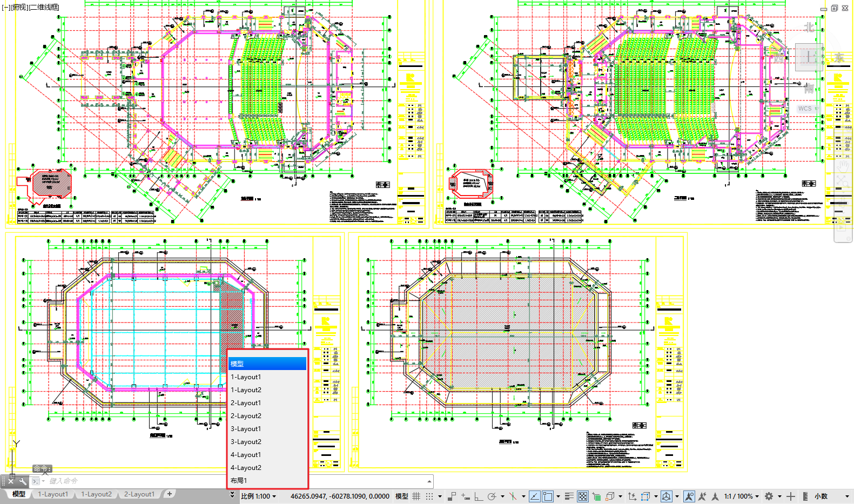Click the dynamic input icon in status bar
The height and width of the screenshot is (504, 854).
click(465, 496)
